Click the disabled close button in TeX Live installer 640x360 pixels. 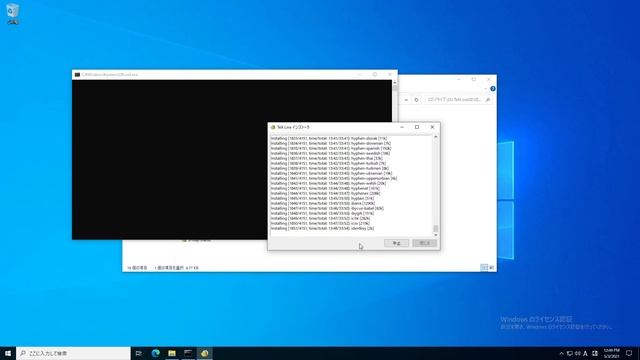click(424, 243)
